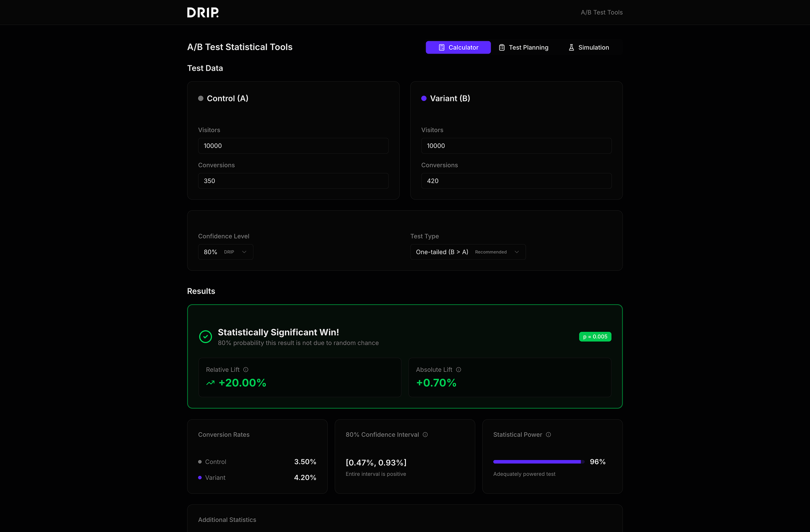810x532 pixels.
Task: Click the A/B Test Tools header link
Action: click(x=601, y=12)
